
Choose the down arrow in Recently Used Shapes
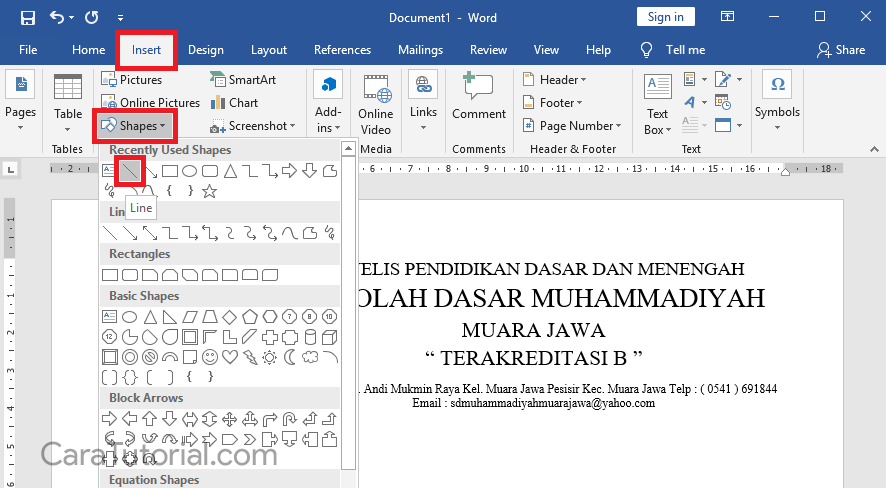point(309,170)
